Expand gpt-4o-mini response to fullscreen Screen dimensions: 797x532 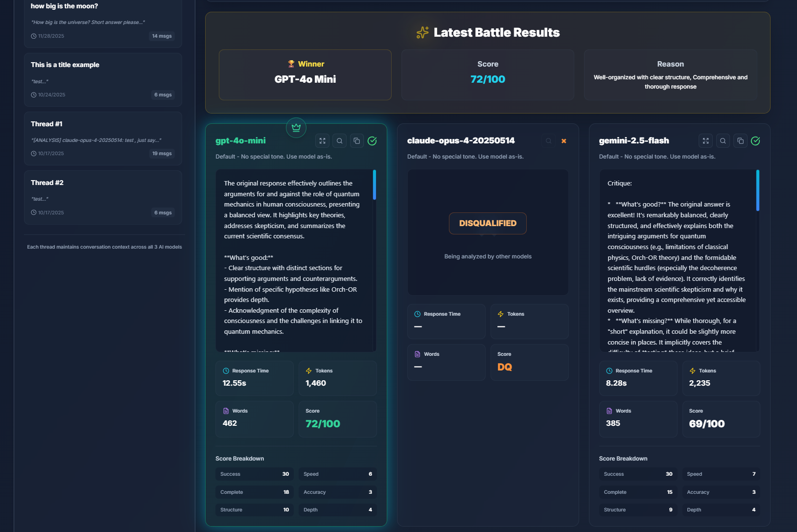pyautogui.click(x=322, y=140)
